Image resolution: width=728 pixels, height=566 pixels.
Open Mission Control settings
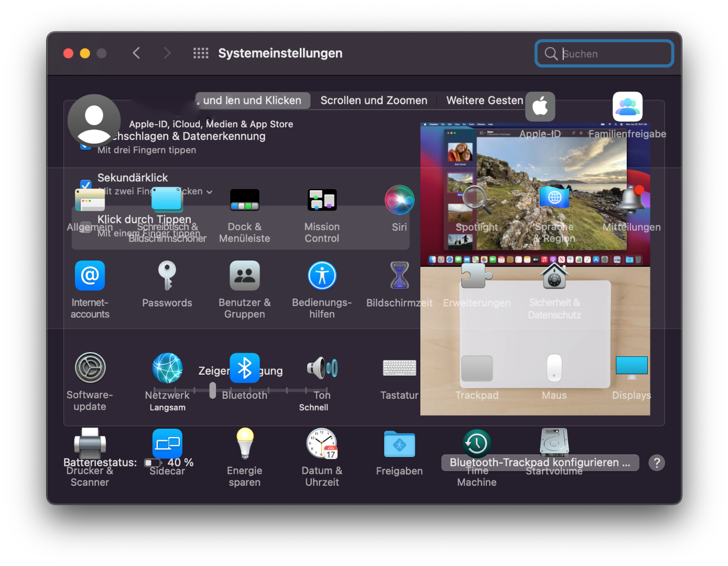(x=322, y=200)
